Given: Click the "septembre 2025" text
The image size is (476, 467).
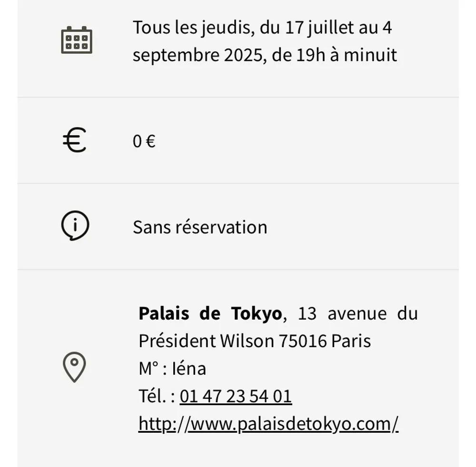Looking at the screenshot, I should coord(198,55).
